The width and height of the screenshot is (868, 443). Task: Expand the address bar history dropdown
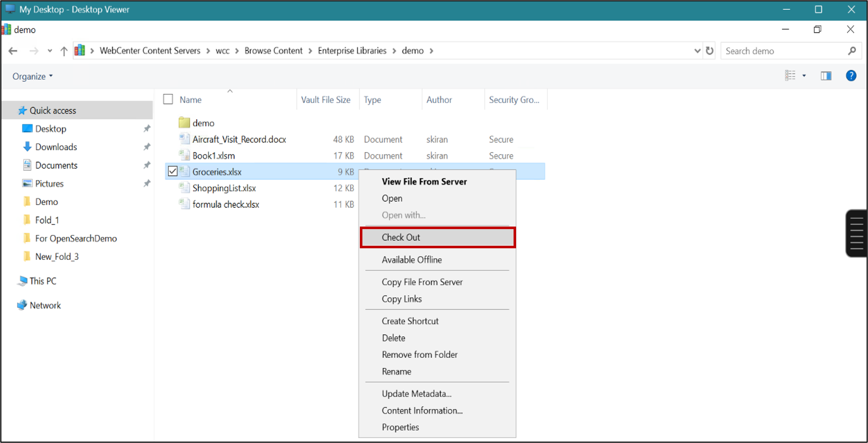697,51
